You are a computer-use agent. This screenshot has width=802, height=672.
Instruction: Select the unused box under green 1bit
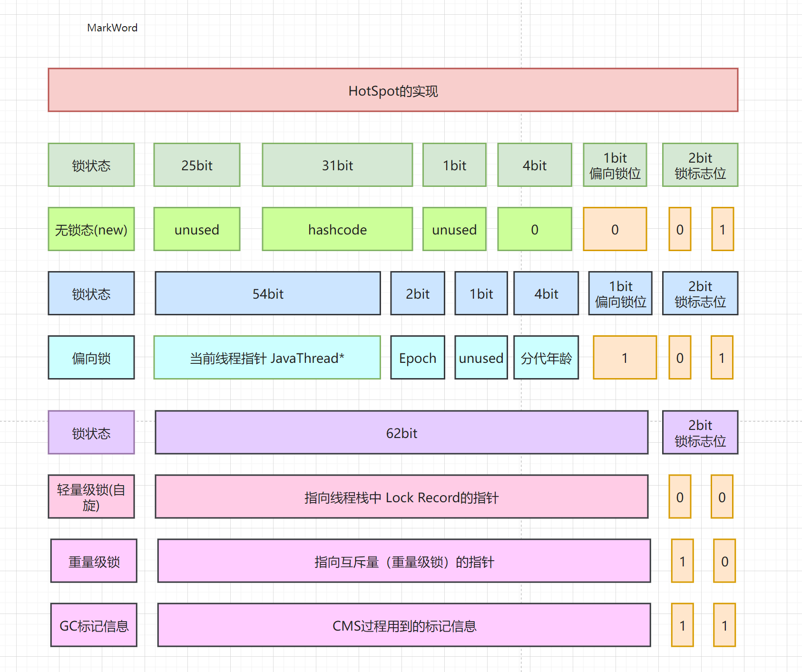454,229
